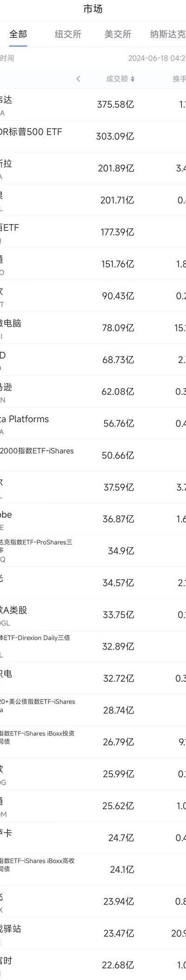Open the row with 375.58亿 turnover
Screen dimensions: 186x980
(x=93, y=104)
